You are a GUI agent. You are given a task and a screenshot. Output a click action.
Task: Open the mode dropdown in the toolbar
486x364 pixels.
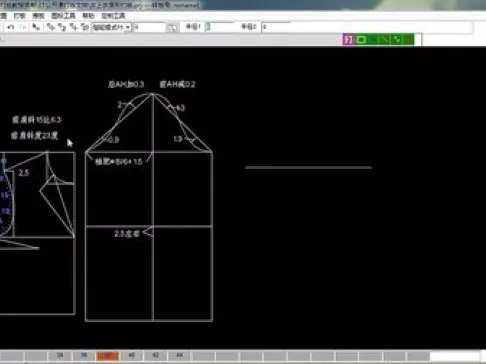pos(111,27)
